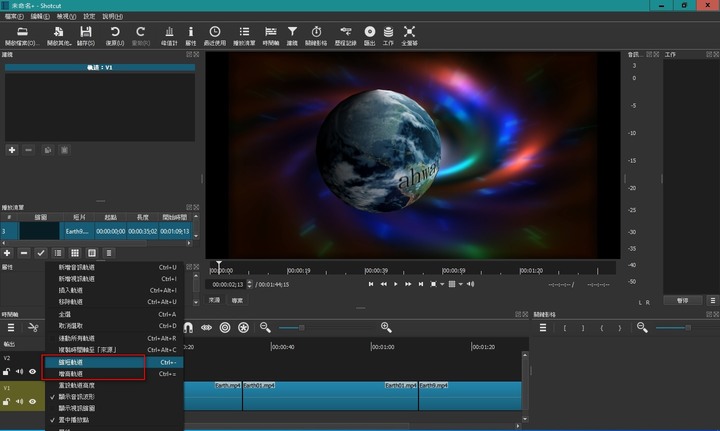
Task: Click the timeline scissors cut icon
Action: [33, 327]
